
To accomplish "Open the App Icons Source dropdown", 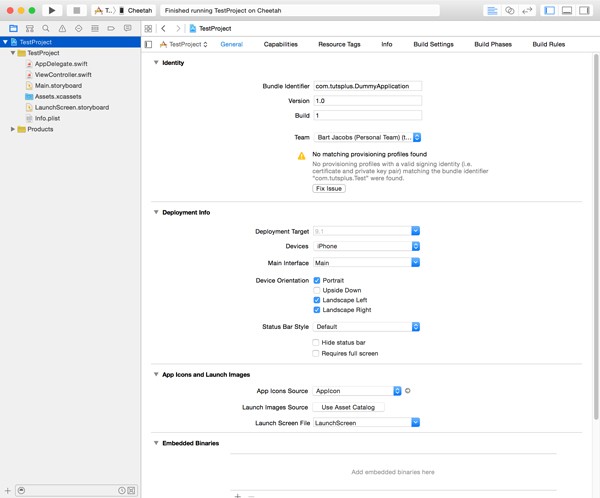I will click(x=357, y=391).
